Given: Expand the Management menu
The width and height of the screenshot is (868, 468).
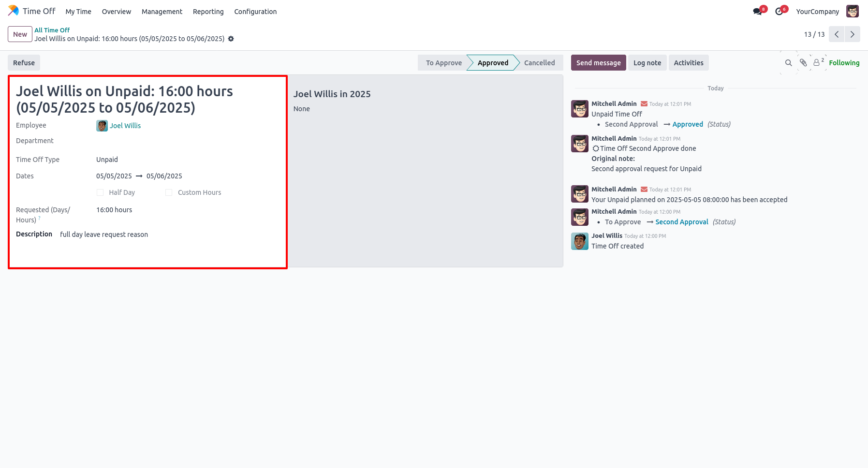Looking at the screenshot, I should click(162, 12).
